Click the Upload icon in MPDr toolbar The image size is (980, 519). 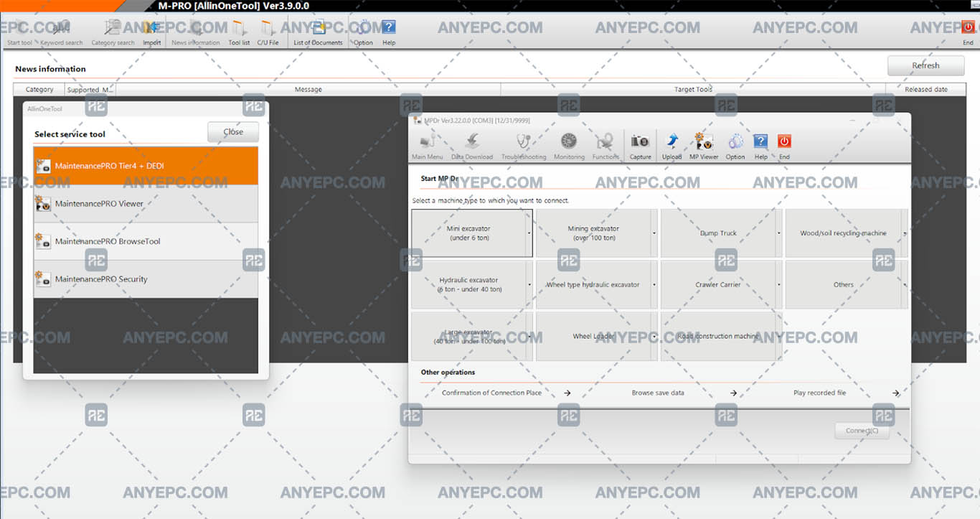click(x=672, y=146)
